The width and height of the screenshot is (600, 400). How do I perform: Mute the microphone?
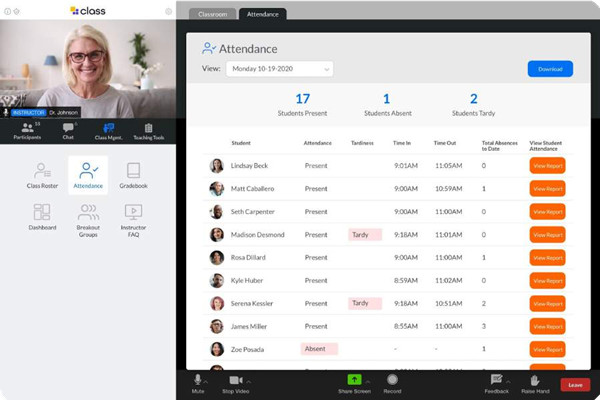[x=198, y=381]
